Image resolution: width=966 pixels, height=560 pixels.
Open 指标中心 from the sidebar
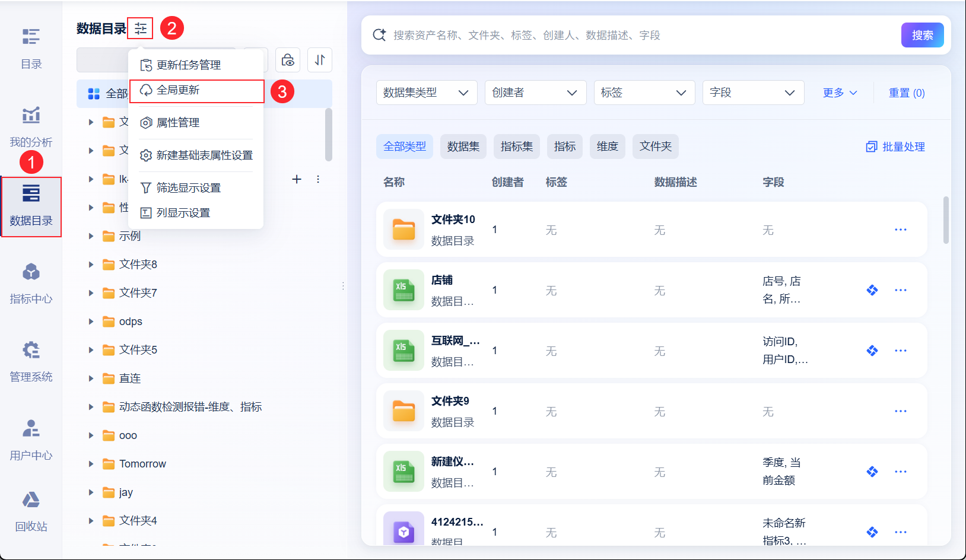[31, 284]
